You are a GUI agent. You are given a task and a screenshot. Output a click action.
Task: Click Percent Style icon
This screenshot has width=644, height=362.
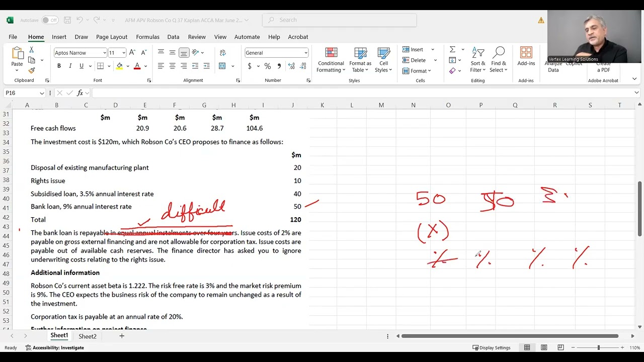pyautogui.click(x=267, y=66)
